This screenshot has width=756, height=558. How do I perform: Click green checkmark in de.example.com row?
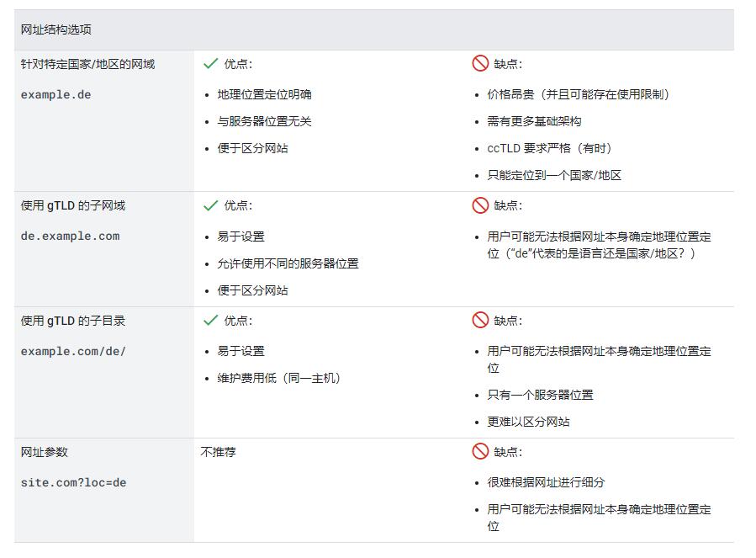(210, 205)
